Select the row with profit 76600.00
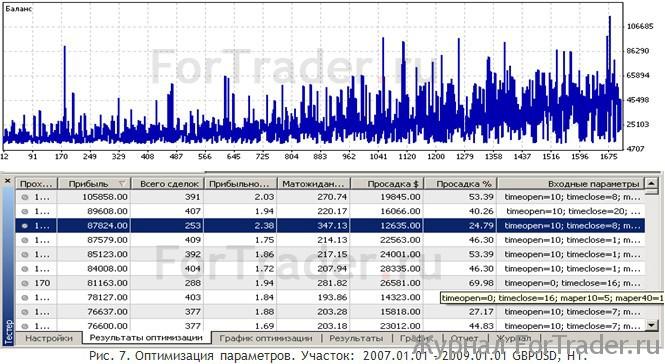 click(330, 326)
